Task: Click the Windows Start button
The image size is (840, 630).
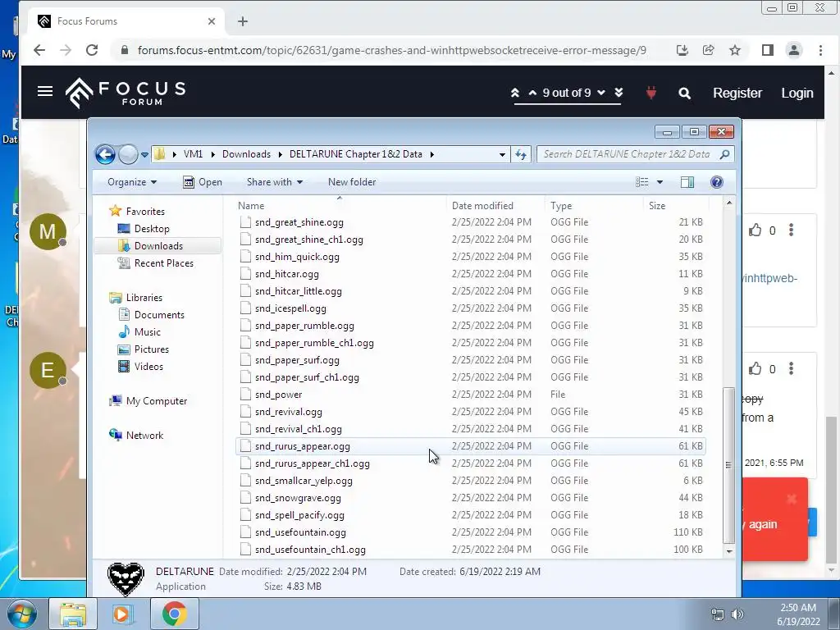Action: pos(21,614)
